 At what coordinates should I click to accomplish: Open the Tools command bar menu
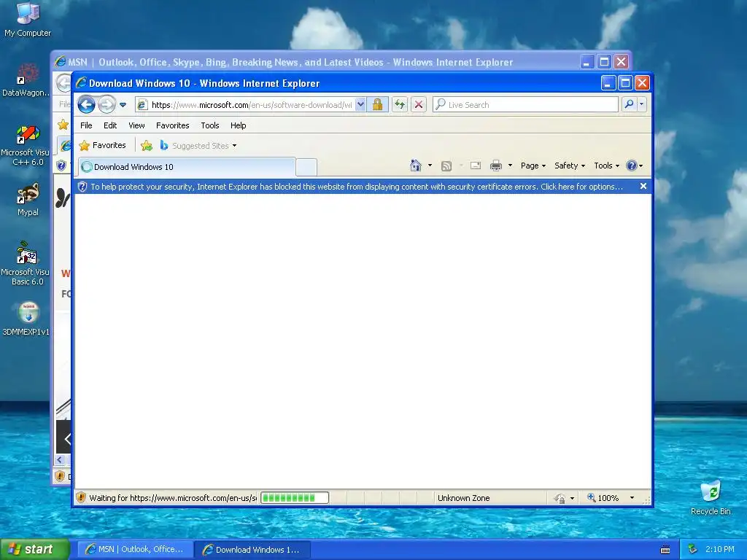[x=606, y=166]
